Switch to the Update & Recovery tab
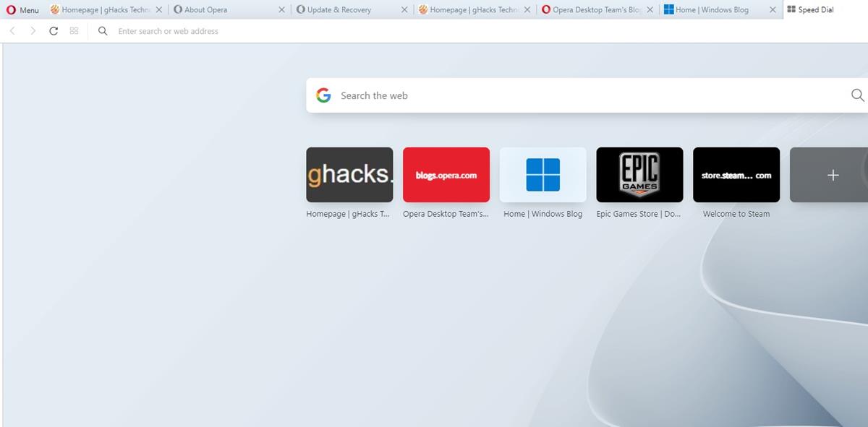The height and width of the screenshot is (427, 868). (340, 9)
